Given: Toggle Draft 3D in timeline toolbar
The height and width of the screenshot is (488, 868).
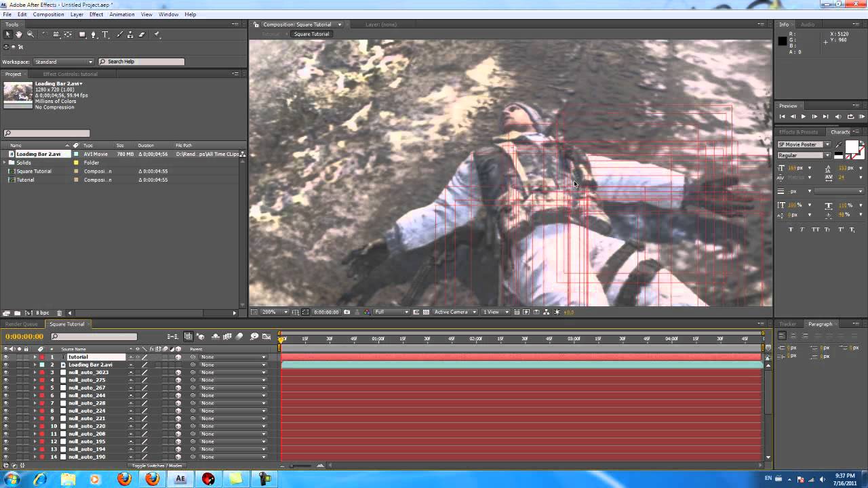Looking at the screenshot, I should pyautogui.click(x=201, y=337).
